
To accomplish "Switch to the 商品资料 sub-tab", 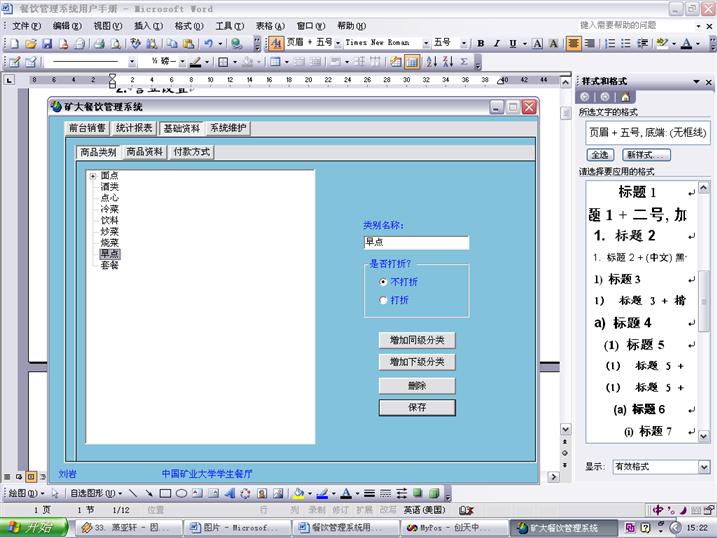I will click(144, 152).
